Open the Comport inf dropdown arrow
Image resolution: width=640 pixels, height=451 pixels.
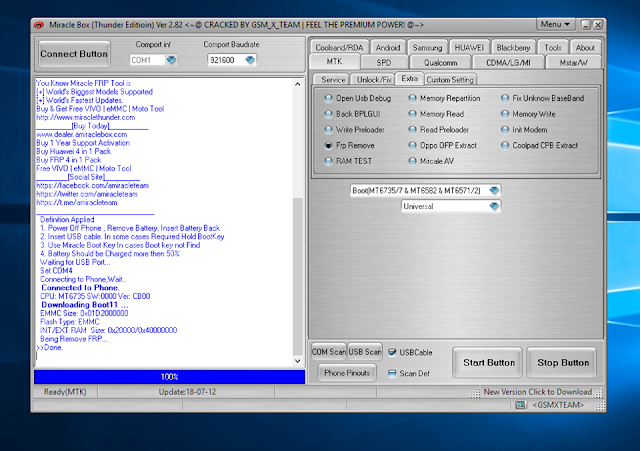pyautogui.click(x=171, y=60)
